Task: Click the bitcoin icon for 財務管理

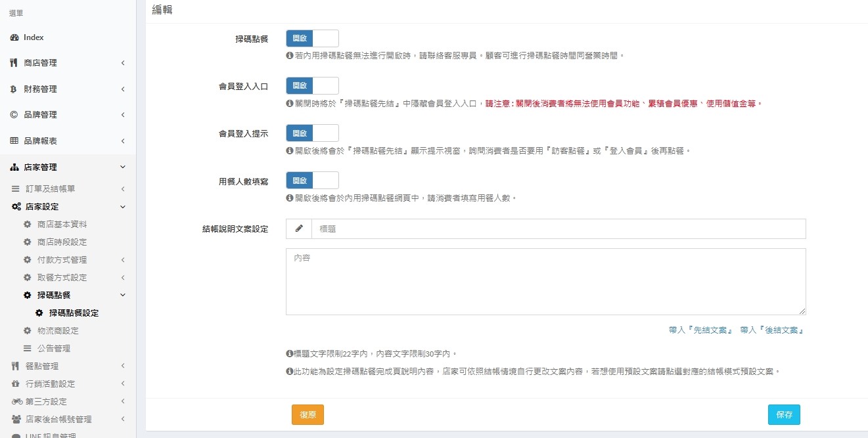Action: pyautogui.click(x=14, y=89)
